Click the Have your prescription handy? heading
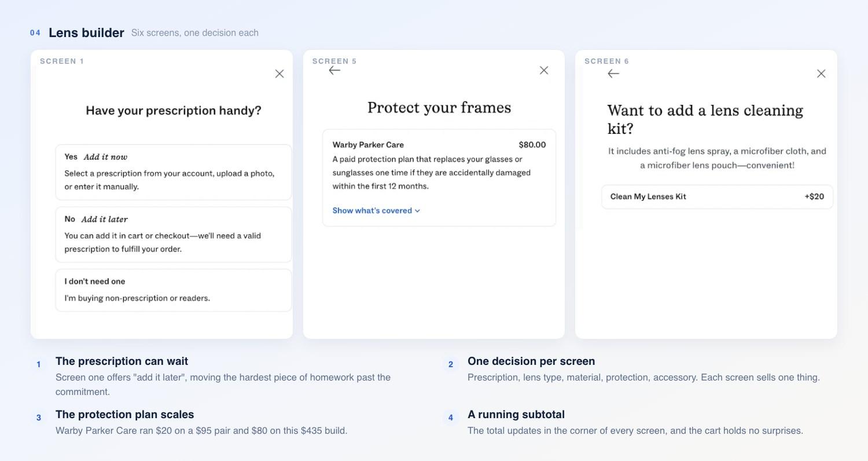 tap(174, 111)
